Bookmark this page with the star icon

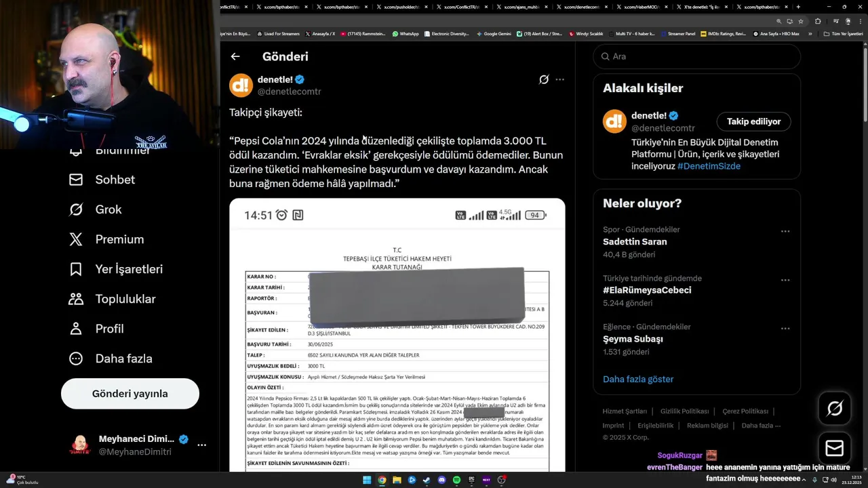(801, 21)
